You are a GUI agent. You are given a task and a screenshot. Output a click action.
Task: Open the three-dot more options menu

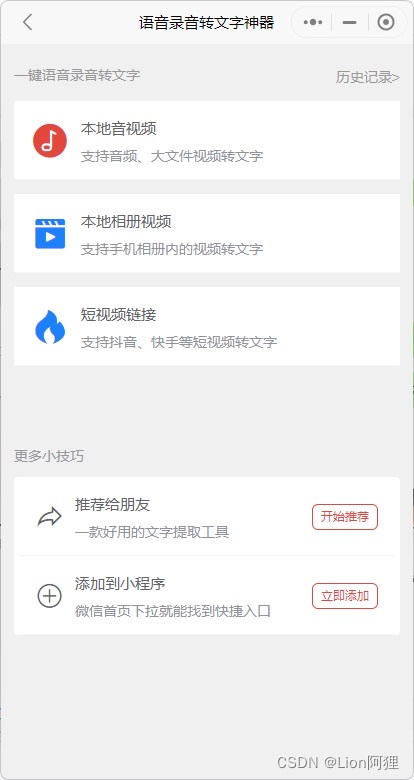click(313, 22)
